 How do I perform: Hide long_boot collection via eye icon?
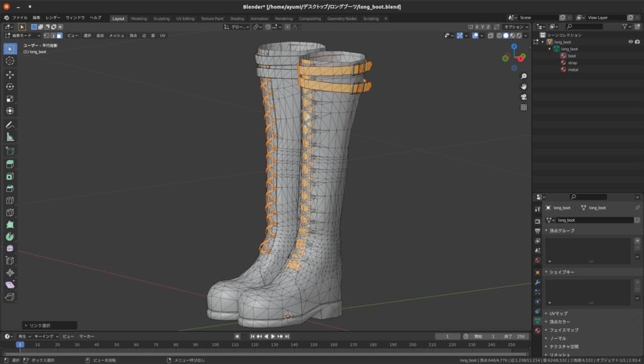pyautogui.click(x=630, y=42)
